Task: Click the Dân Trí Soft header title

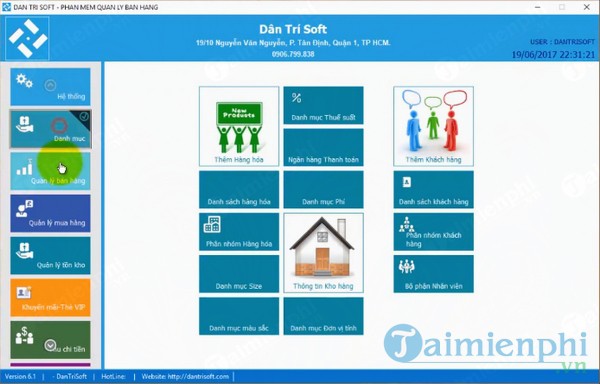Action: click(293, 29)
